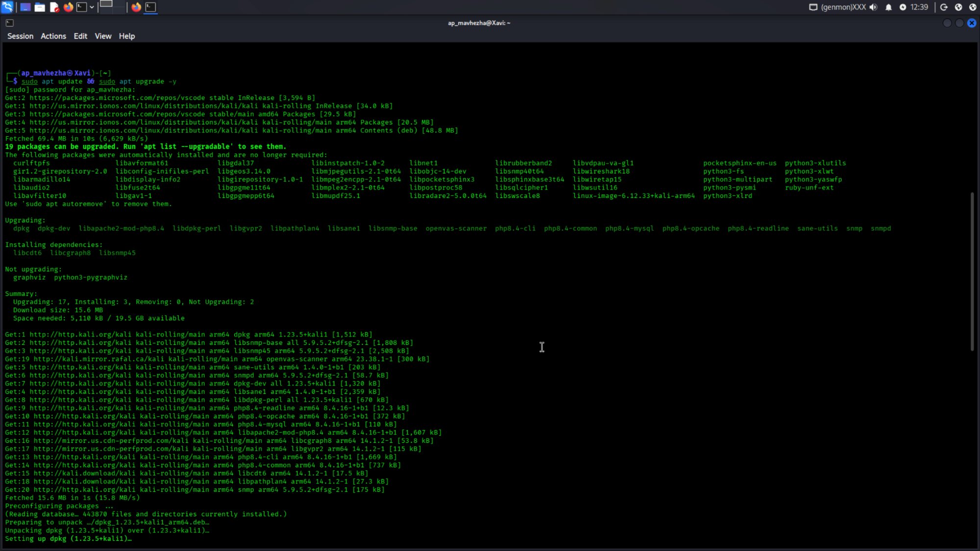
Task: Open the volume speaker control
Action: (873, 7)
